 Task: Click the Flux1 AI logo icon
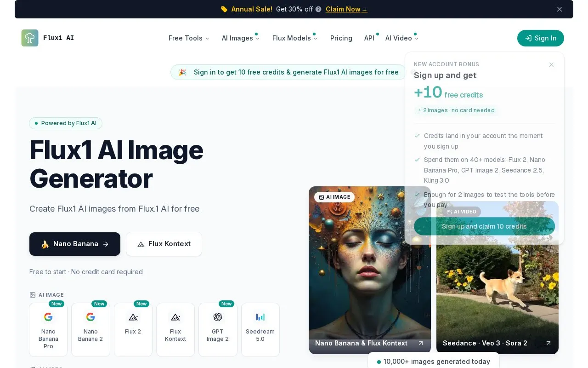[x=30, y=38]
